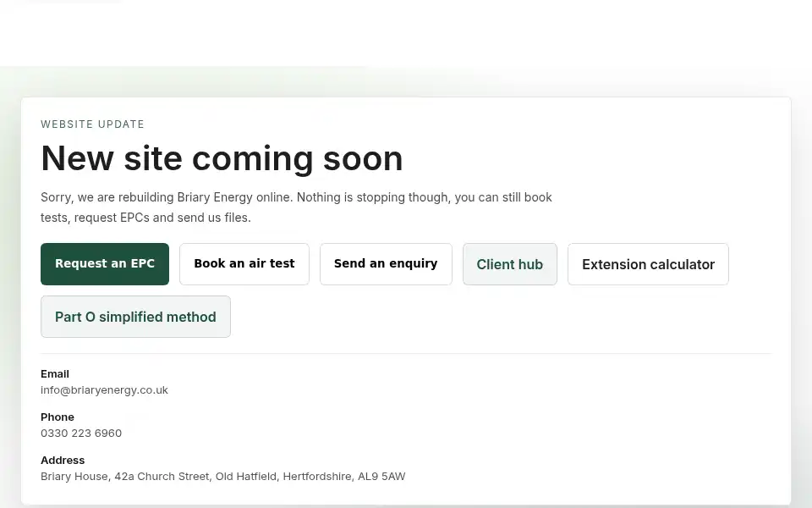812x508 pixels.
Task: Click the WEBSITE UPDATE label
Action: click(x=93, y=124)
